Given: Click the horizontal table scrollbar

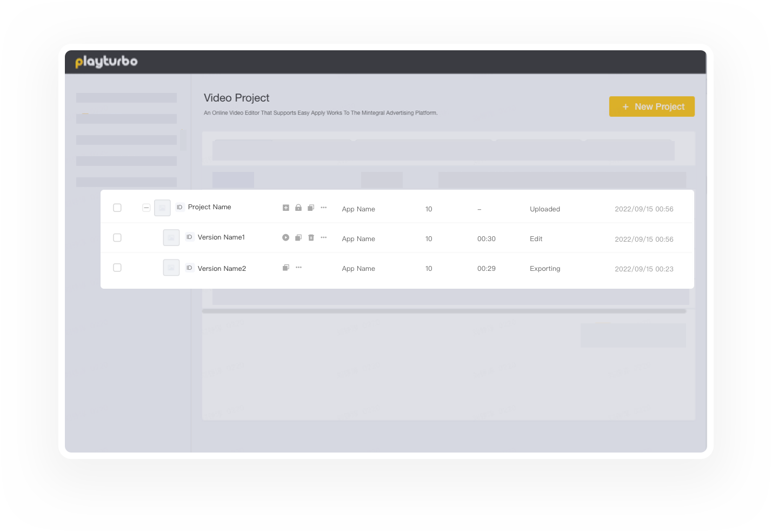Looking at the screenshot, I should coord(444,311).
